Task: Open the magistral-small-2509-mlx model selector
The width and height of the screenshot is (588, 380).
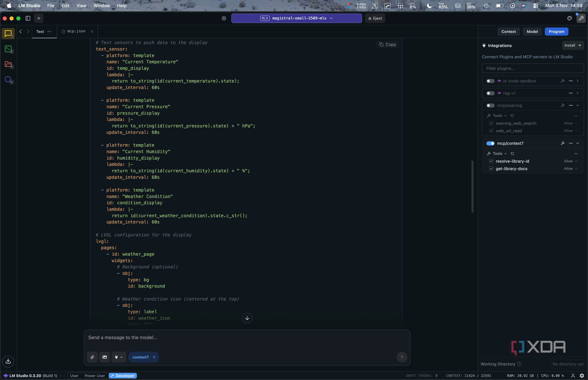Action: click(296, 18)
